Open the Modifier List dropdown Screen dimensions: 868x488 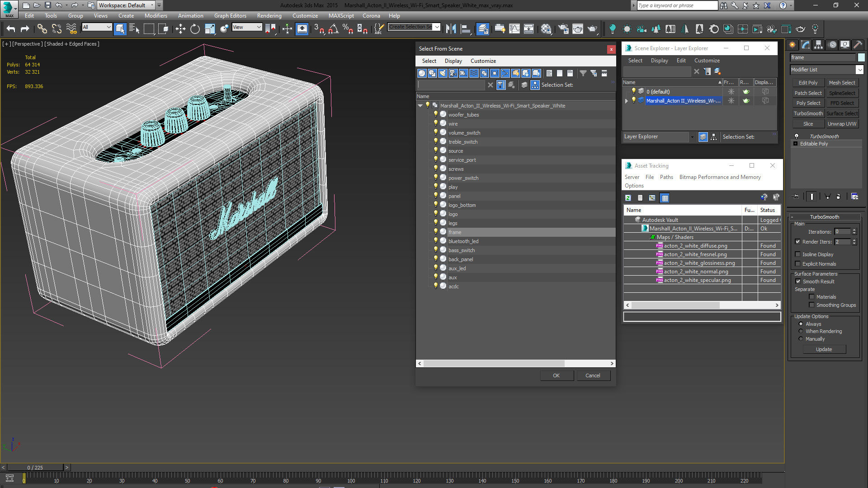click(859, 70)
